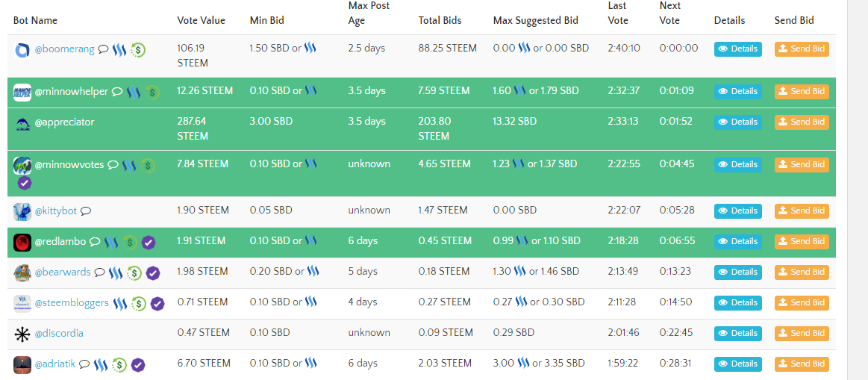868x380 pixels.
Task: Open the @appreciator avatar image
Action: (x=22, y=123)
